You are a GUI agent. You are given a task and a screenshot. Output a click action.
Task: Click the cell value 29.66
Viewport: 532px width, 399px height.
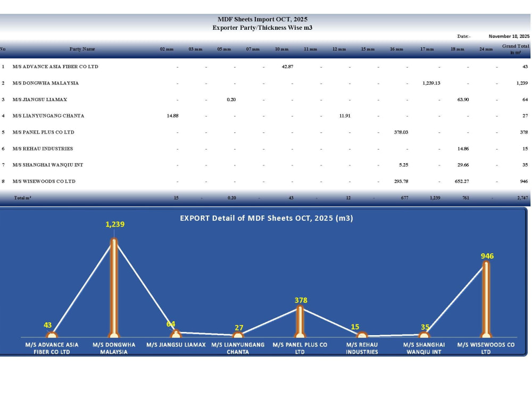[x=463, y=165]
